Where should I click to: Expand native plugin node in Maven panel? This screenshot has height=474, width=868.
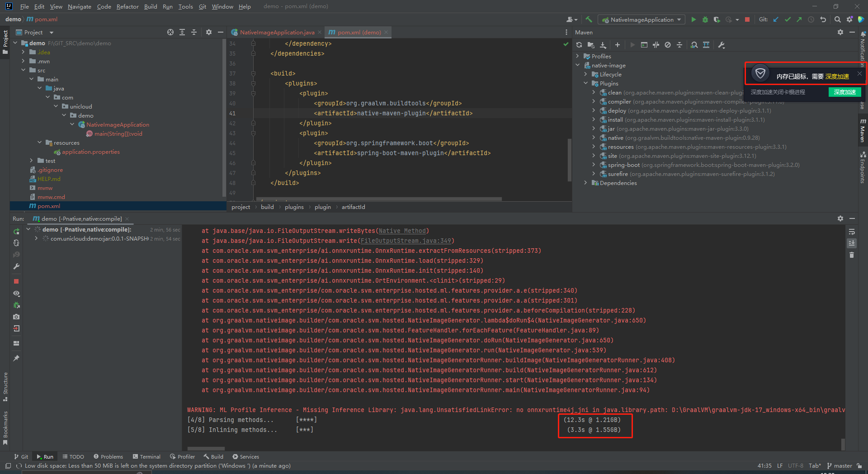pyautogui.click(x=594, y=137)
